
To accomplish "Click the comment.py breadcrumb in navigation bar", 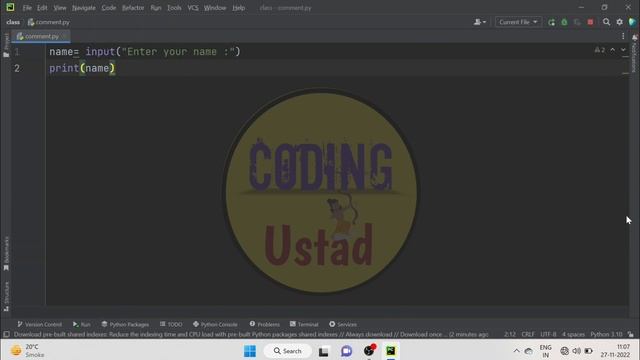I will [x=49, y=22].
